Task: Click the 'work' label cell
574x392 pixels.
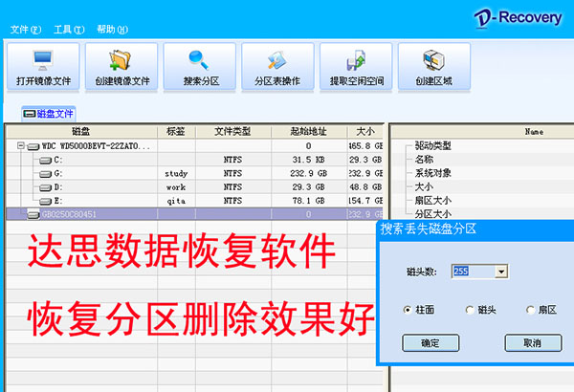Action: pyautogui.click(x=176, y=187)
